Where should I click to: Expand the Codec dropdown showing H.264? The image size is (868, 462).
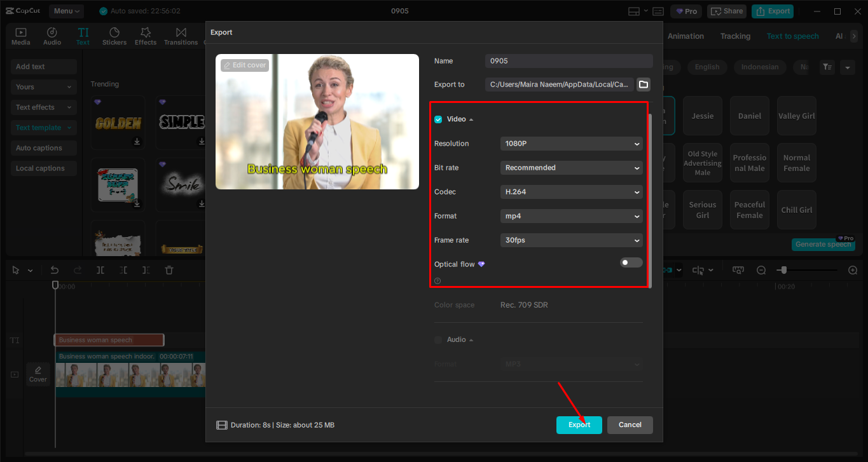pyautogui.click(x=570, y=191)
